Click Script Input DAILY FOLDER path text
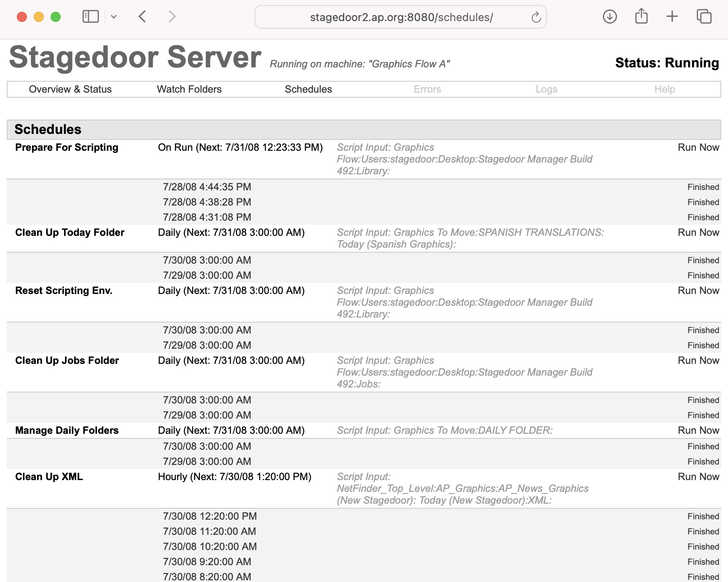Viewport: 728px width, 582px height. (444, 430)
